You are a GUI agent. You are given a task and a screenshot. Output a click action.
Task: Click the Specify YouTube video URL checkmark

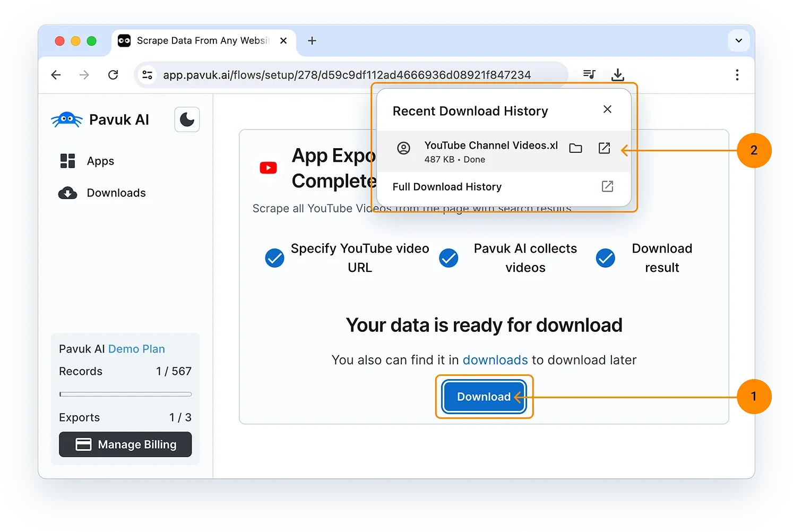coord(274,258)
